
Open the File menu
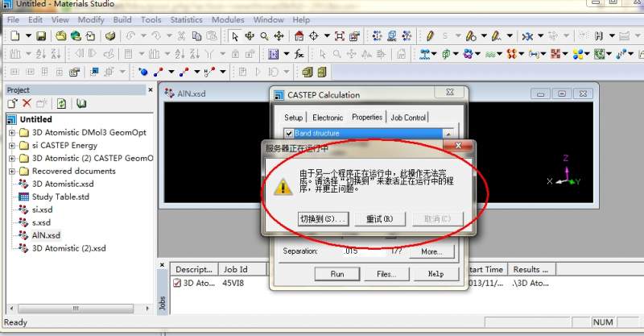pyautogui.click(x=13, y=19)
